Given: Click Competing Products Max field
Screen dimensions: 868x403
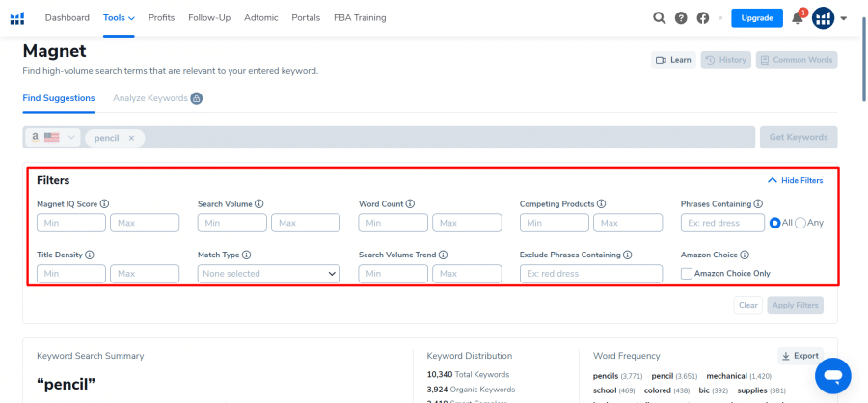Looking at the screenshot, I should (628, 223).
